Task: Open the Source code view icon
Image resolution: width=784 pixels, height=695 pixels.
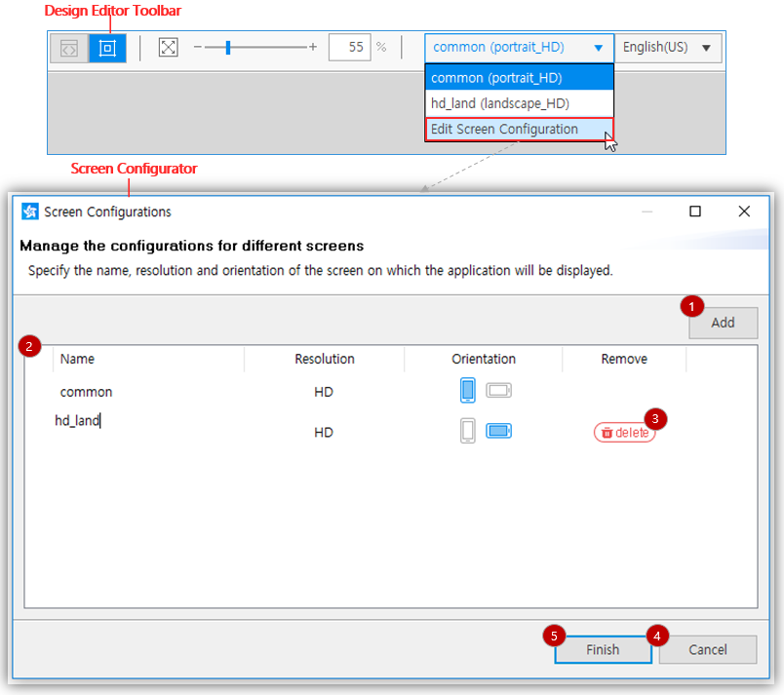Action: pos(68,48)
